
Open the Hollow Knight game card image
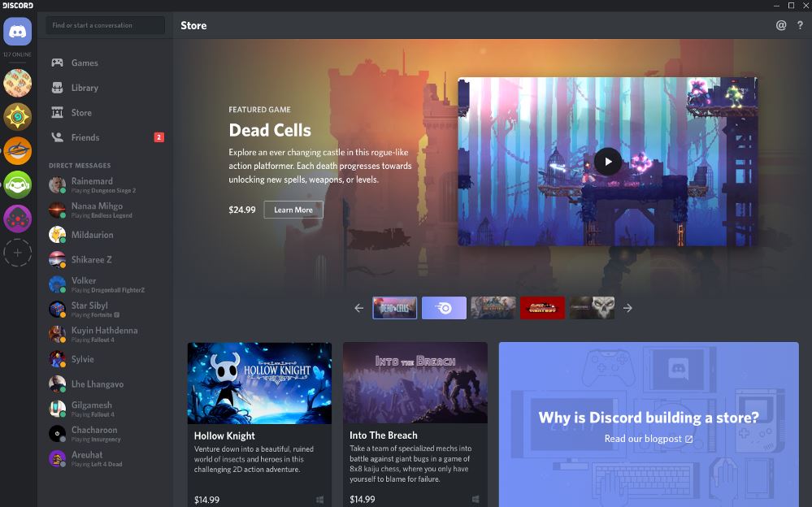point(259,383)
